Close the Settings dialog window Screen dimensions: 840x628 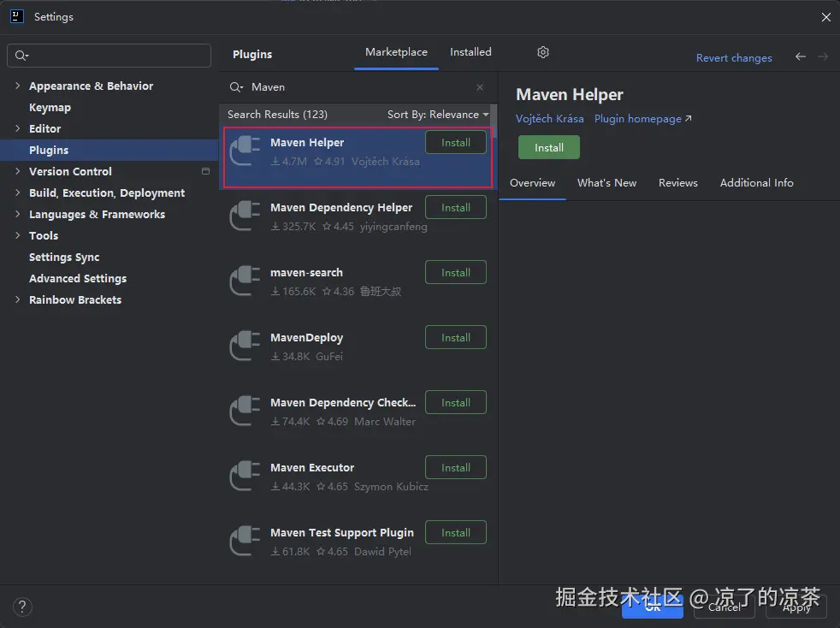click(826, 17)
